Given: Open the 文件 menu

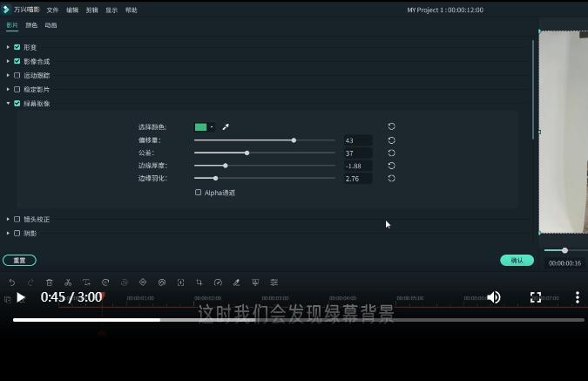Looking at the screenshot, I should (52, 10).
